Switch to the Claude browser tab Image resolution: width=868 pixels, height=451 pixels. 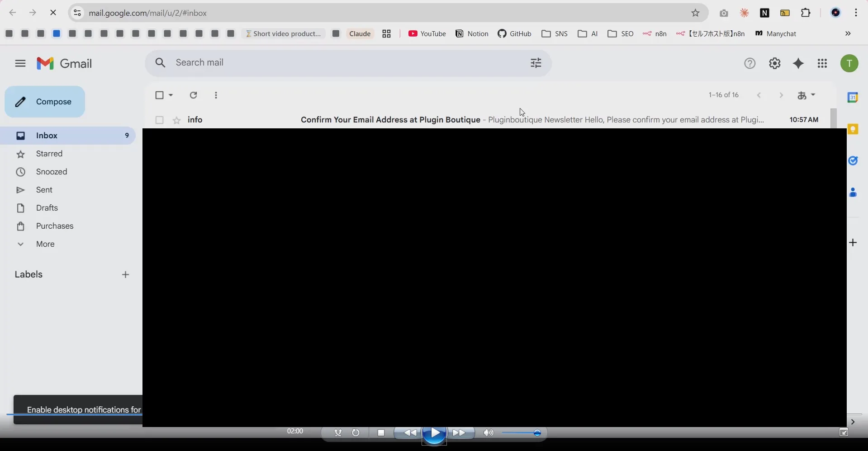pyautogui.click(x=360, y=33)
